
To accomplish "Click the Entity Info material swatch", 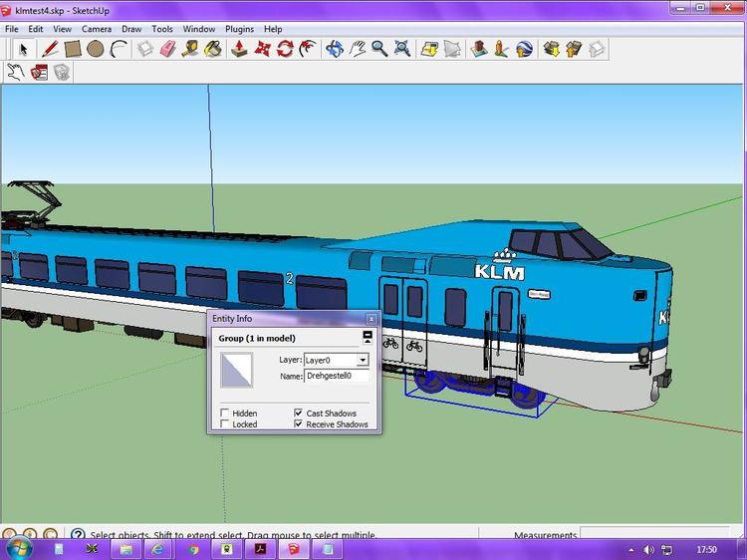I will pyautogui.click(x=237, y=370).
